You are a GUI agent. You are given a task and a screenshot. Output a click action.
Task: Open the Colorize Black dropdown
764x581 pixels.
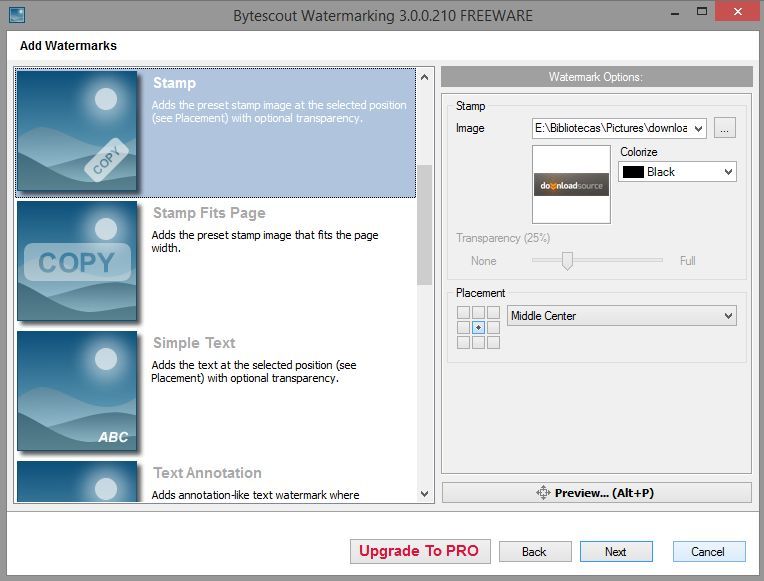677,172
